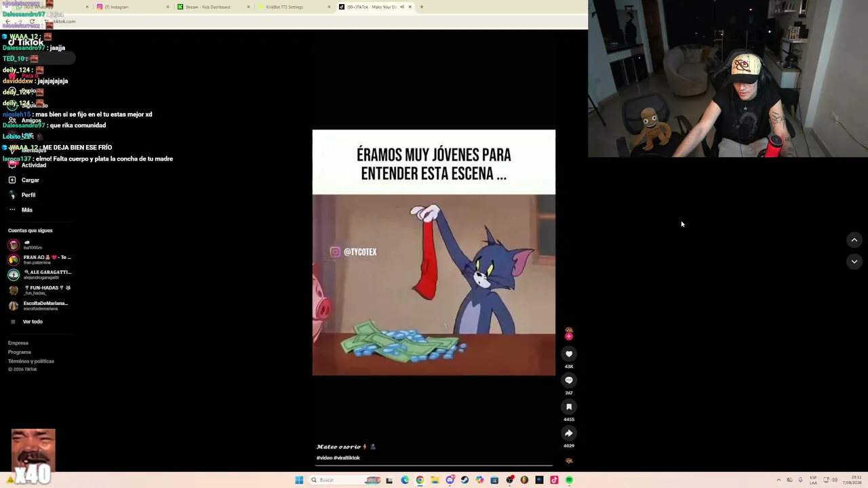
Task: Open the fran.paternina followed account
Action: click(39, 260)
